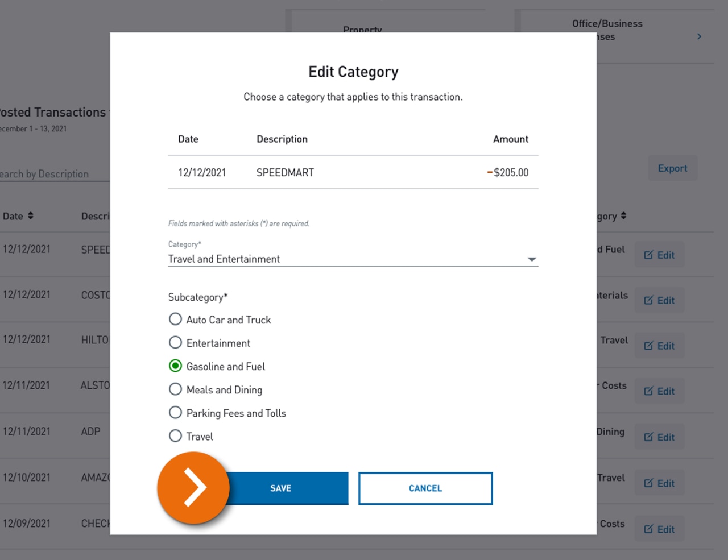Export posted transactions
This screenshot has height=560, width=728.
[672, 168]
